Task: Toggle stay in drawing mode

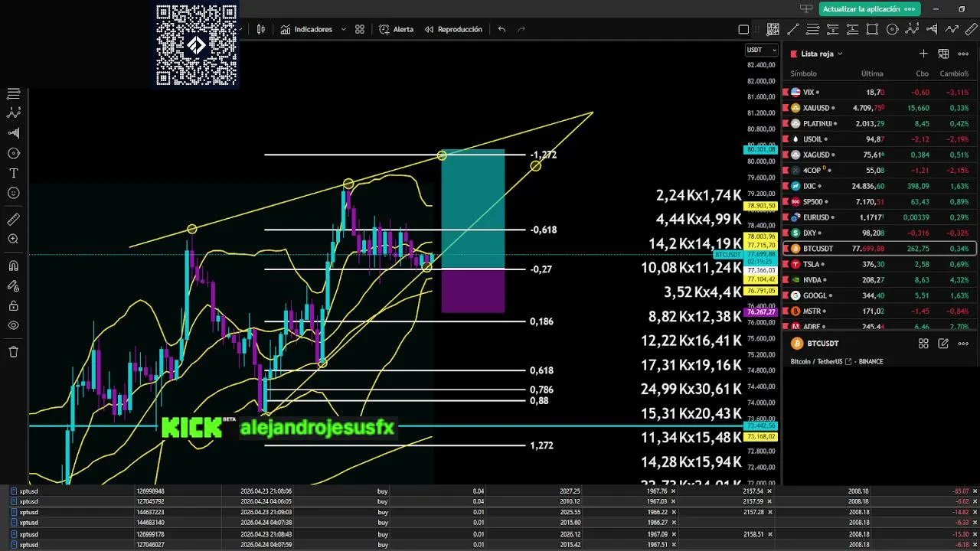Action: 13,285
